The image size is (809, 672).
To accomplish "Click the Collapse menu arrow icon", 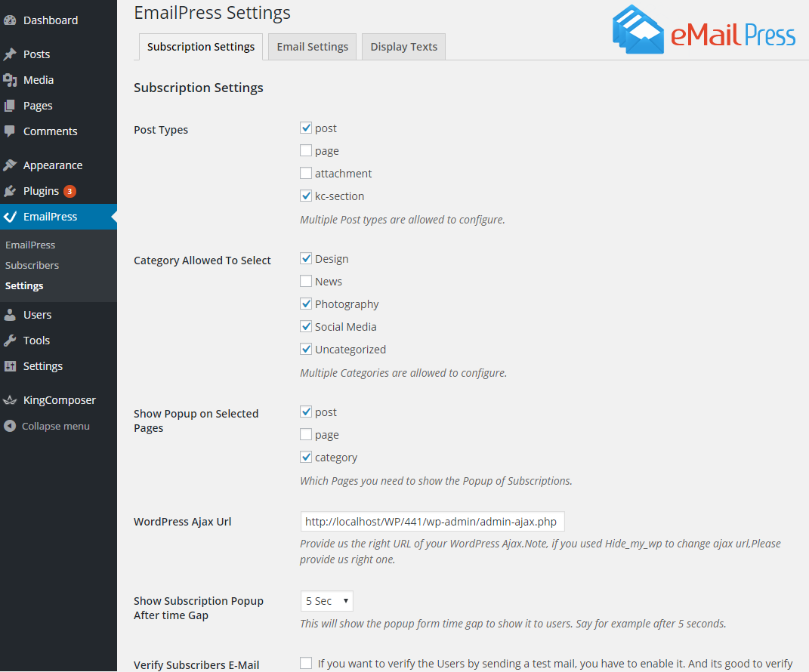I will point(10,427).
